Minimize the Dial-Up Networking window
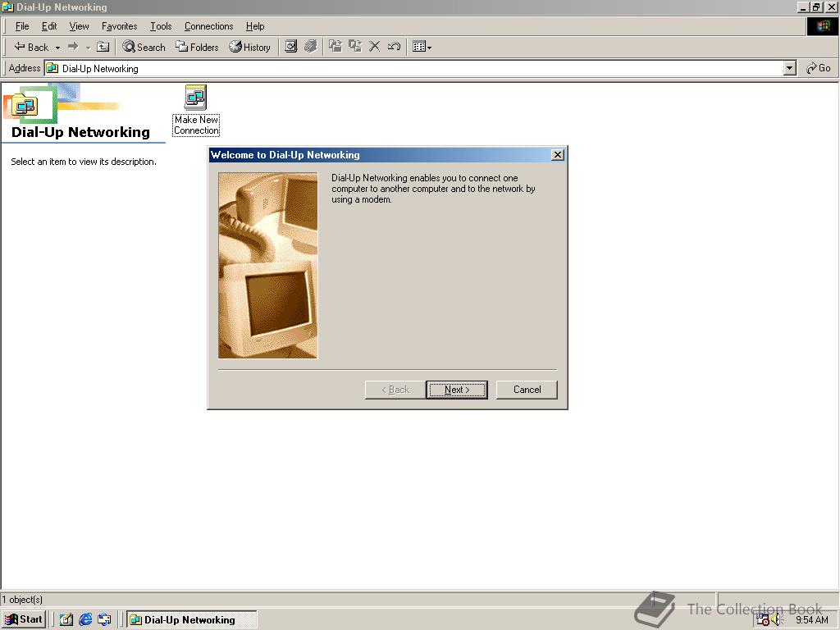The height and width of the screenshot is (630, 840). 802,7
